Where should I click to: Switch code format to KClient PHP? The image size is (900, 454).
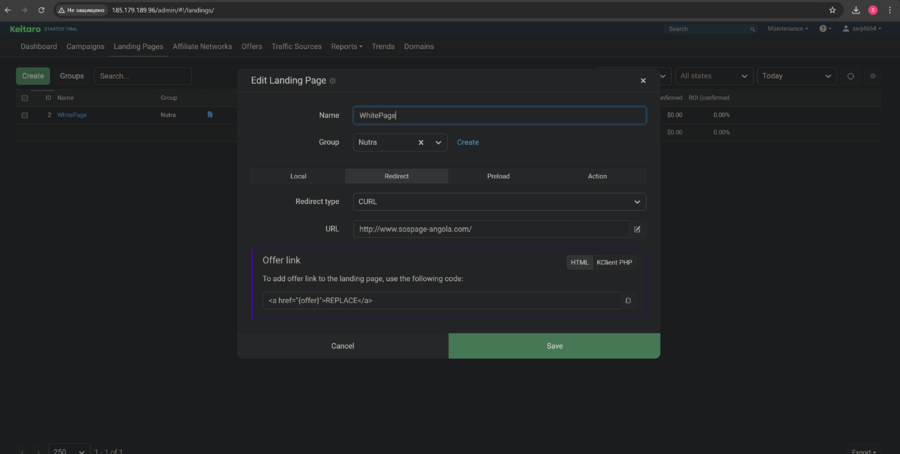(614, 262)
